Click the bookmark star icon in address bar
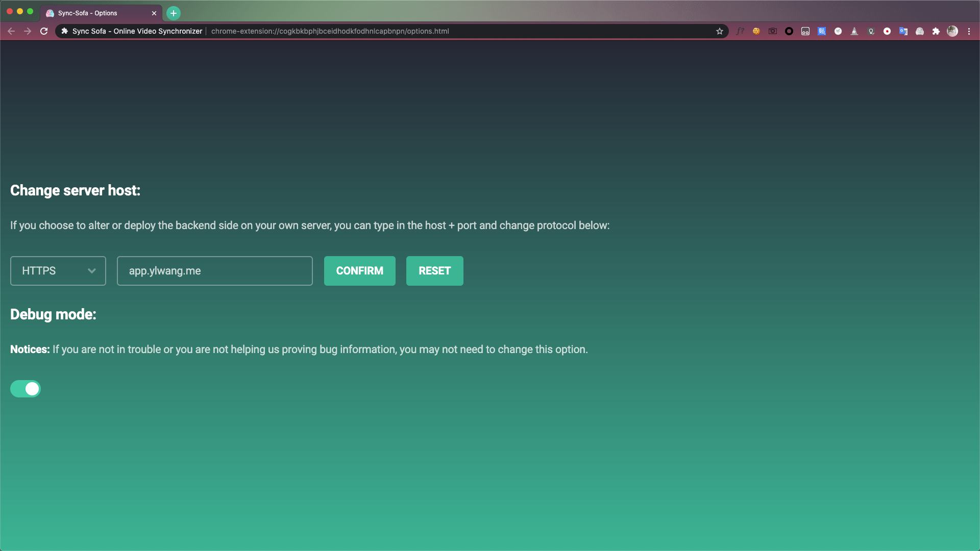 720,30
